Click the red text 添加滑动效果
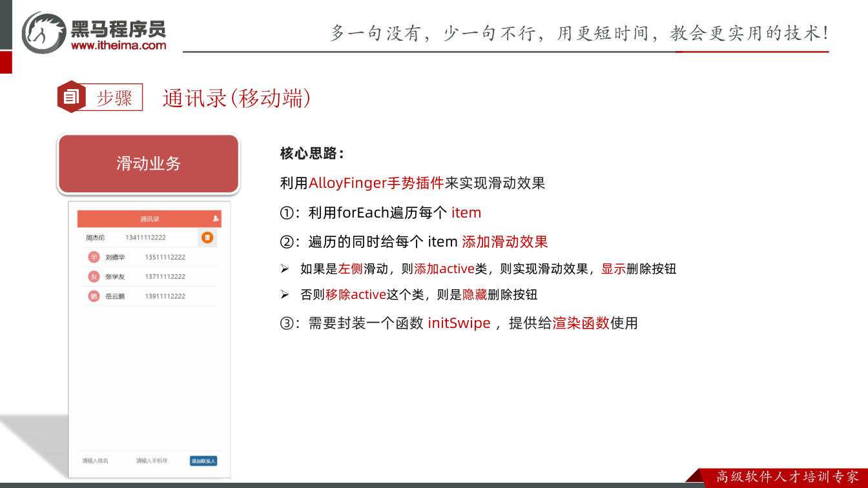This screenshot has width=868, height=488. tap(505, 242)
